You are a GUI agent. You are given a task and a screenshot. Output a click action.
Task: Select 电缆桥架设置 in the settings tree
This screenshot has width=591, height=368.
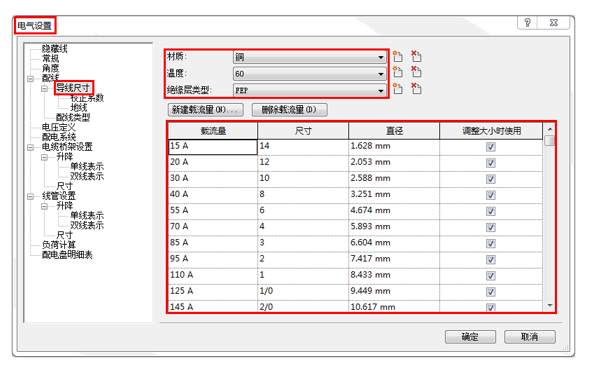pos(67,147)
